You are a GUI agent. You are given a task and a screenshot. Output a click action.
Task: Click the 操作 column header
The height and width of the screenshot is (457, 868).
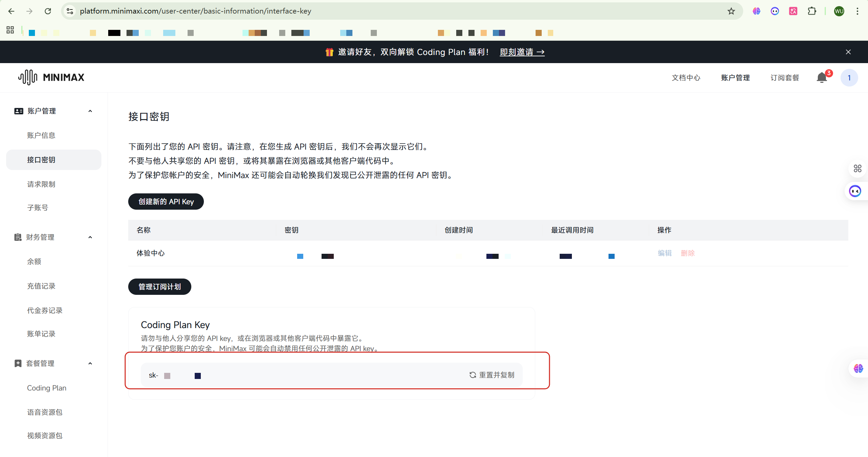tap(664, 230)
